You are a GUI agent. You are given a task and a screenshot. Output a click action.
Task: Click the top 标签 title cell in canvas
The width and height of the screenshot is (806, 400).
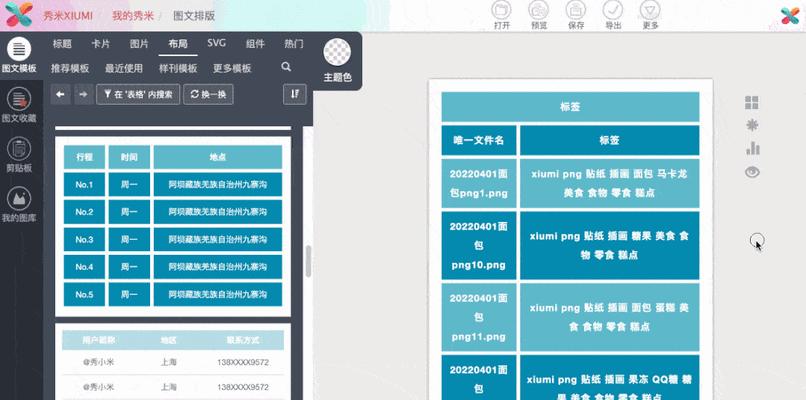[570, 107]
